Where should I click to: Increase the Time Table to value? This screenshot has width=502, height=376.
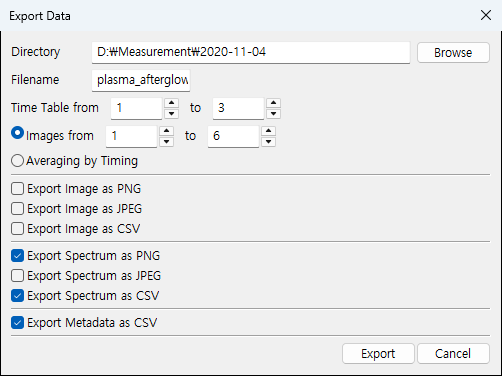click(273, 103)
